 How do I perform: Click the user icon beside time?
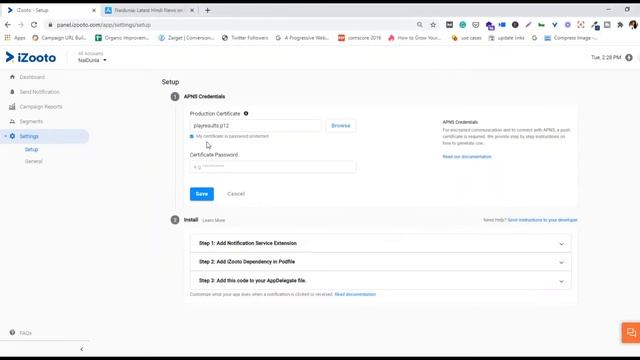pyautogui.click(x=629, y=58)
